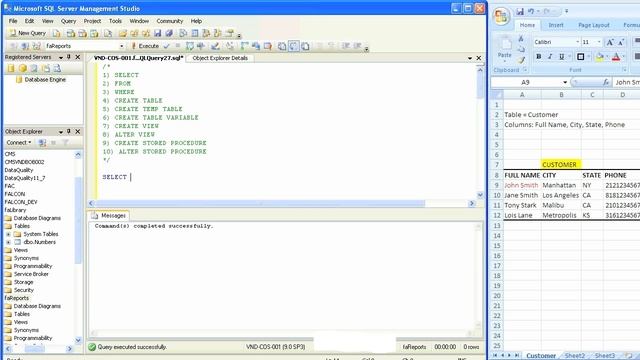Select the VND-COS-001 Query27.sql tab
Viewport: 640px width, 360px height.
pos(138,58)
